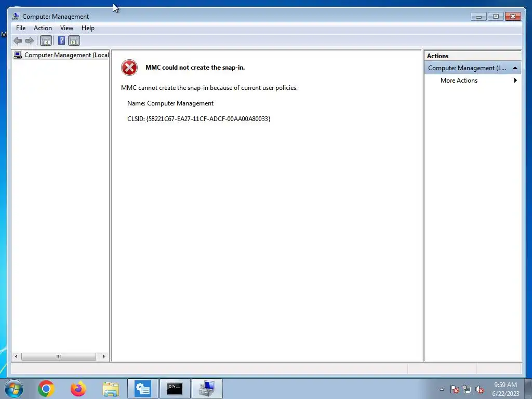
Task: Switch to Computer Management taskbar button
Action: click(207, 389)
